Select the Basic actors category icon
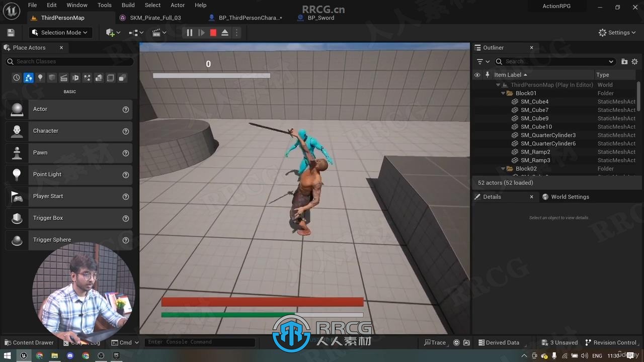This screenshot has width=644, height=362. point(28,78)
